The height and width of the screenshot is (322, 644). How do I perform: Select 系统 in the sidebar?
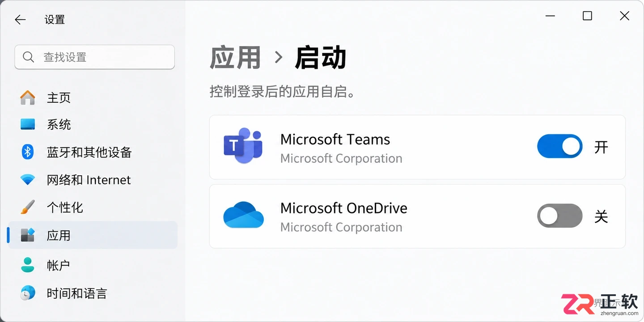(93, 124)
